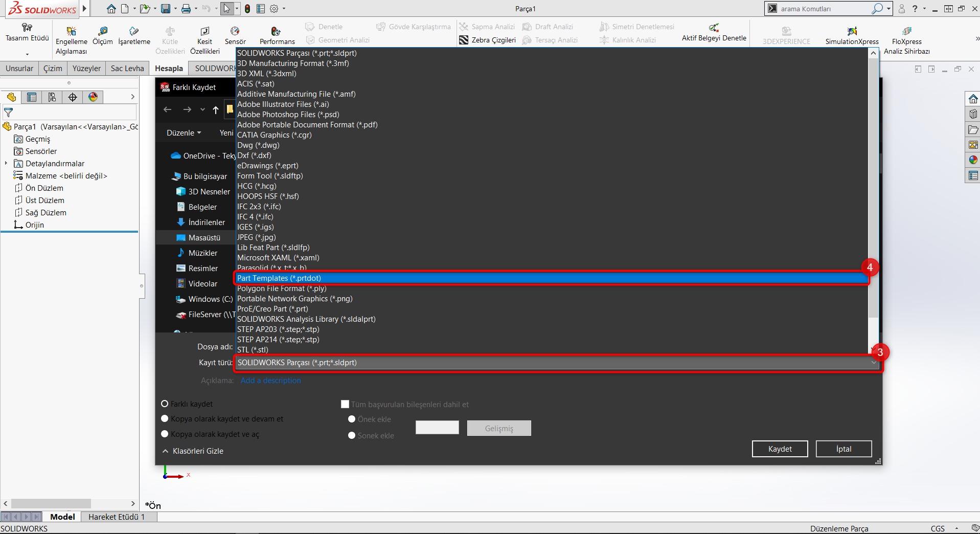Click the Print icon in quick toolbar
Viewport: 980px width, 534px height.
(186, 9)
